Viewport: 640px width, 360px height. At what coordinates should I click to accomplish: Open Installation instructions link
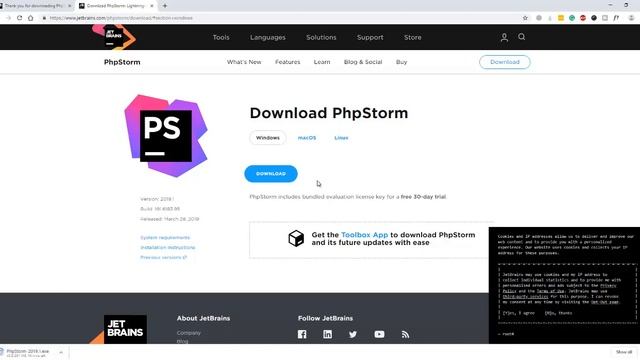tap(168, 247)
